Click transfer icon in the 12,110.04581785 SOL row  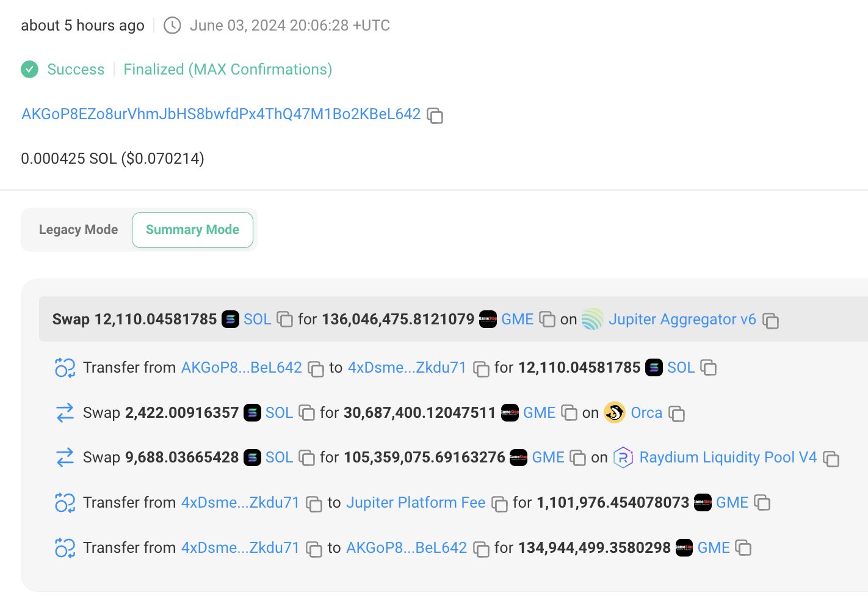(x=65, y=368)
